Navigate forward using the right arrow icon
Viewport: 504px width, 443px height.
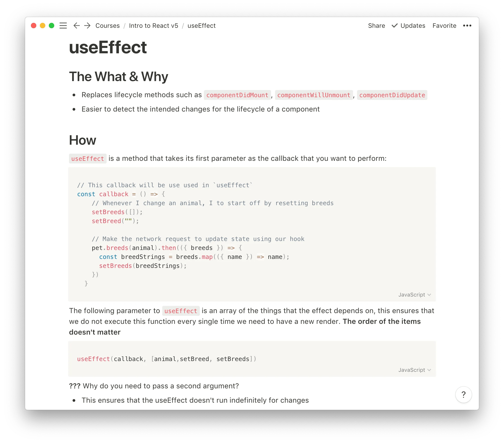[x=87, y=26]
